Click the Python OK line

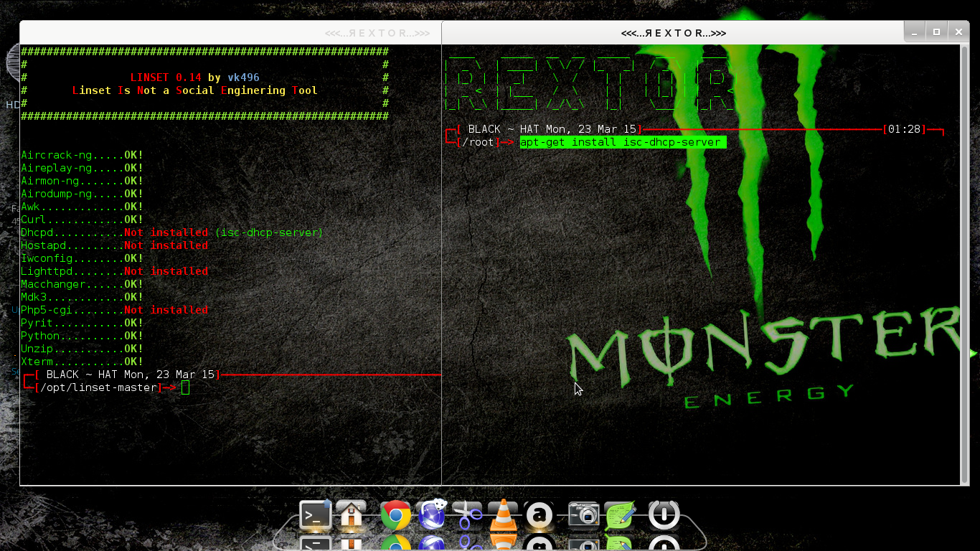click(x=82, y=336)
